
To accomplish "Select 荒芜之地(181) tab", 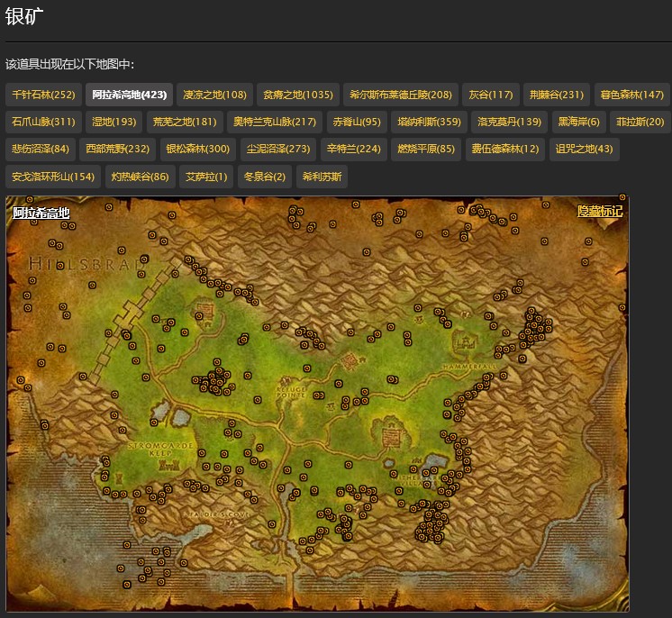I will (185, 122).
